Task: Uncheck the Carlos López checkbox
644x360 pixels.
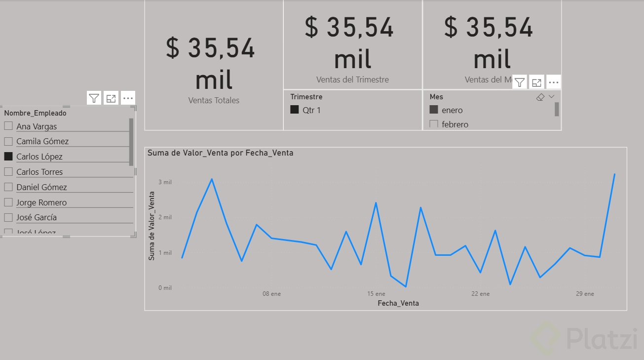Action: 8,156
